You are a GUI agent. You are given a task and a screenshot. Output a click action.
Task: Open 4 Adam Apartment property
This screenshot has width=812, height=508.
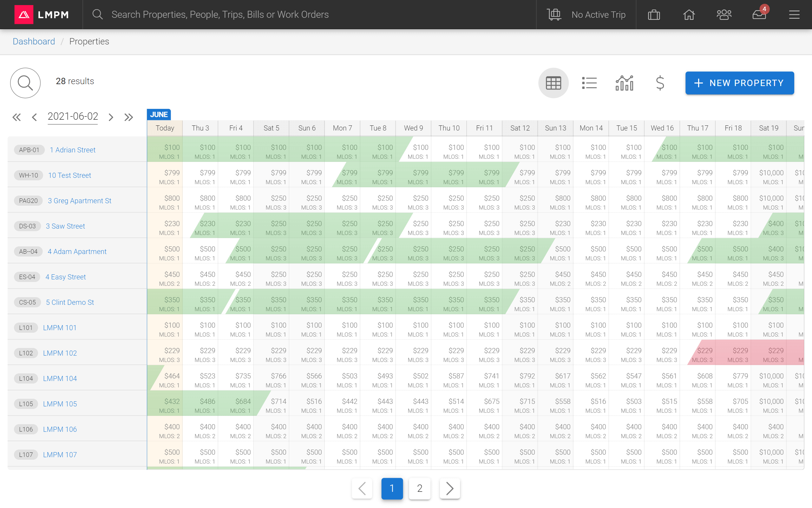coord(77,251)
